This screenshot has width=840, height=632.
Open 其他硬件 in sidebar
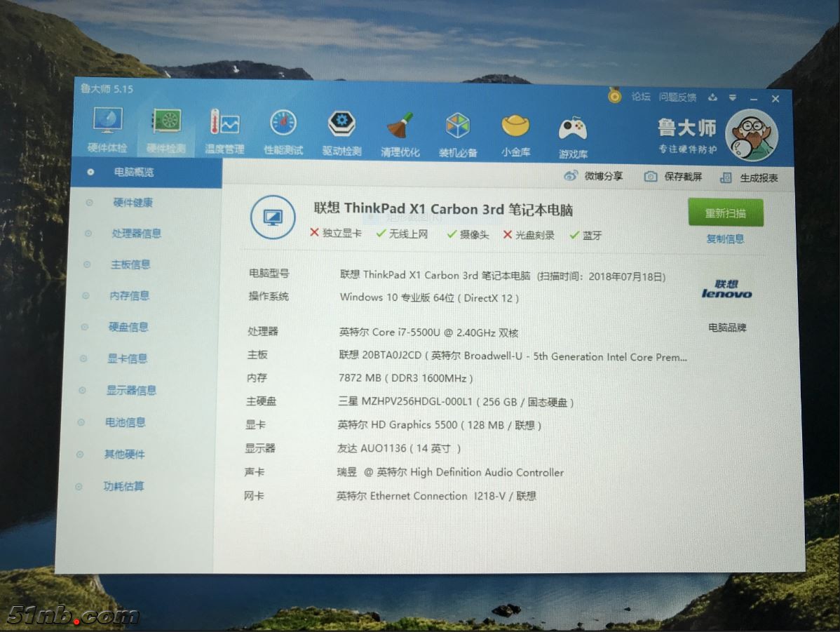[x=124, y=454]
